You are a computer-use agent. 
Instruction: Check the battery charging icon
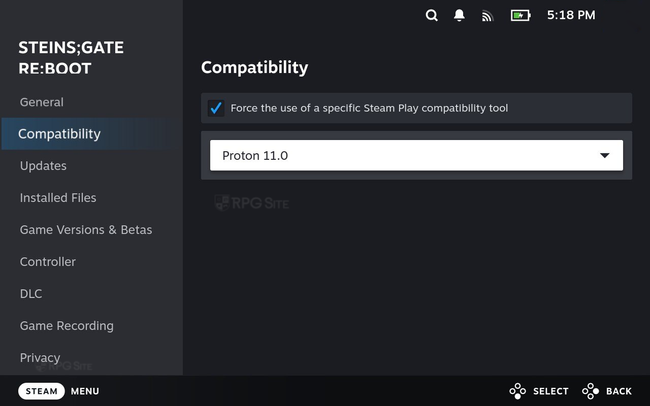tap(520, 16)
